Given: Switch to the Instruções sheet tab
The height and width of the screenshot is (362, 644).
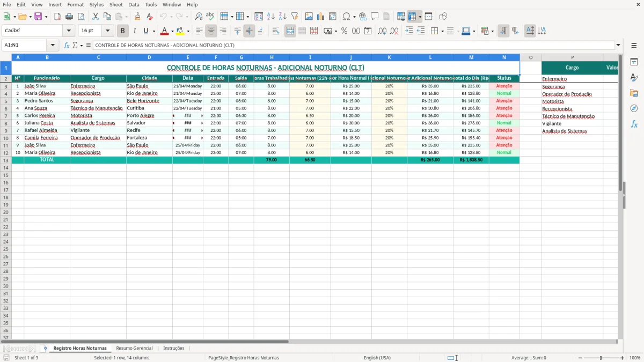Looking at the screenshot, I should (x=174, y=348).
